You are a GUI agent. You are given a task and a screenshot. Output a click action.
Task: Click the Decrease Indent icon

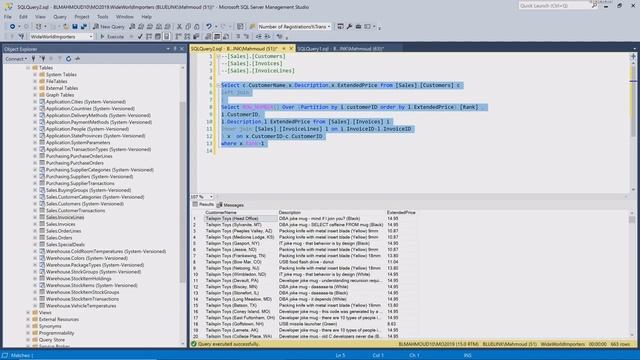coord(259,36)
